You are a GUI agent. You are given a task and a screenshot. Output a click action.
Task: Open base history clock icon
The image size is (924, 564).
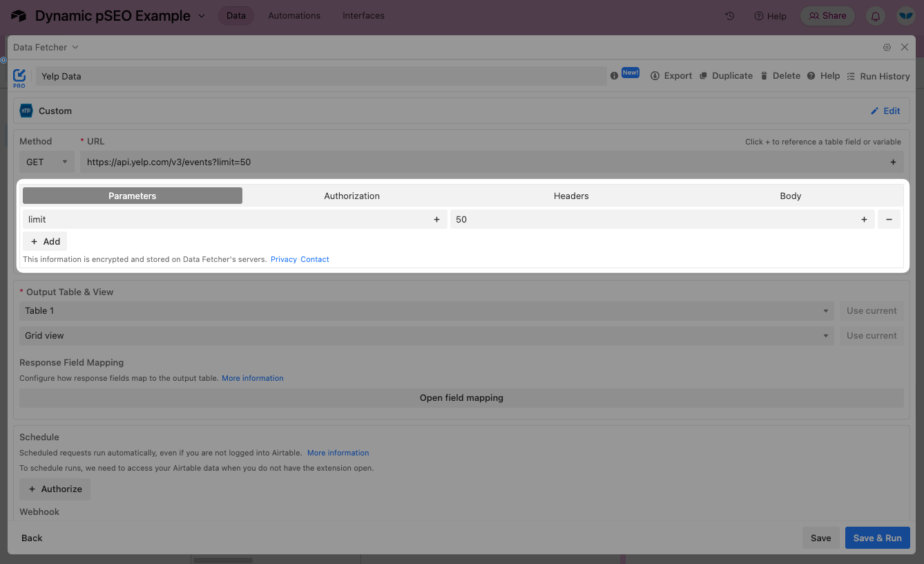point(730,15)
